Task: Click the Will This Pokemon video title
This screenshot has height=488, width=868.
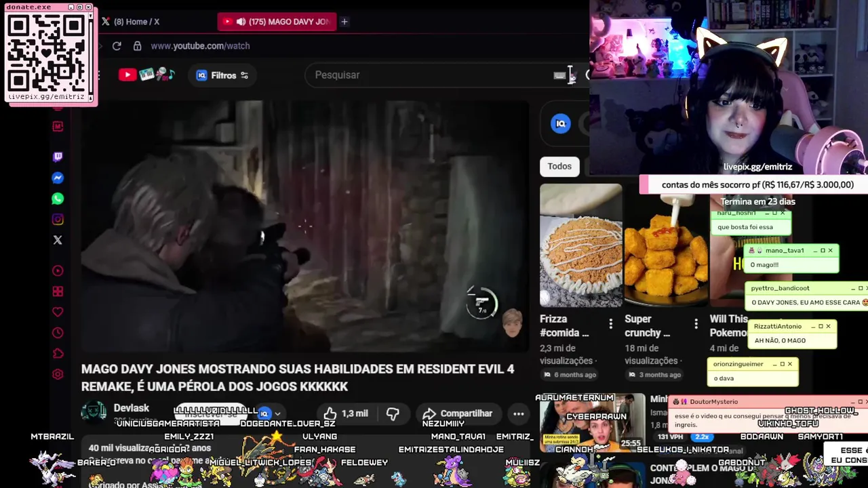Action: pyautogui.click(x=729, y=325)
